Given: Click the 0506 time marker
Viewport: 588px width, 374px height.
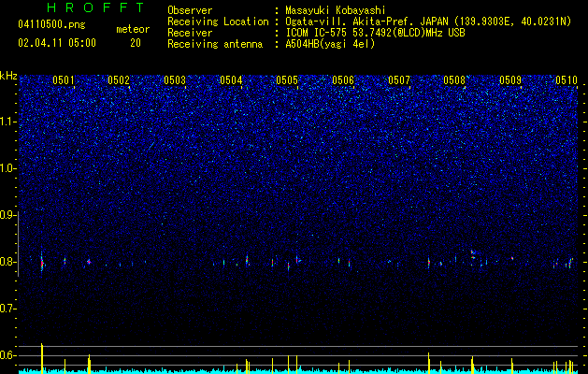Looking at the screenshot, I should pos(343,80).
